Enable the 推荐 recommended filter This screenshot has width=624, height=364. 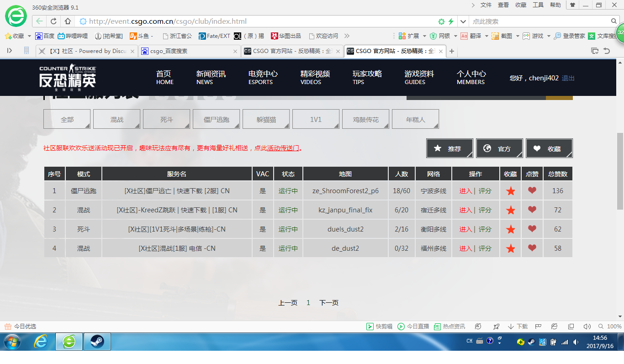point(449,148)
